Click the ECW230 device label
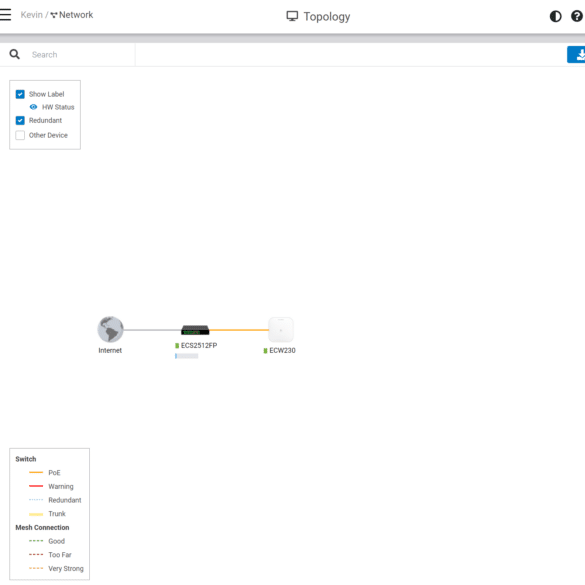The height and width of the screenshot is (585, 585). [x=282, y=351]
